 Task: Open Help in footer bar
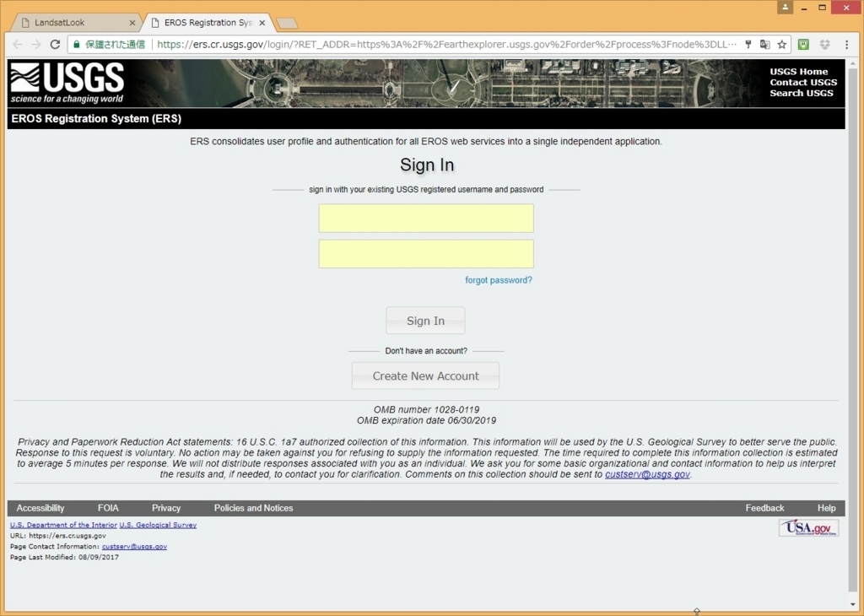coord(827,508)
